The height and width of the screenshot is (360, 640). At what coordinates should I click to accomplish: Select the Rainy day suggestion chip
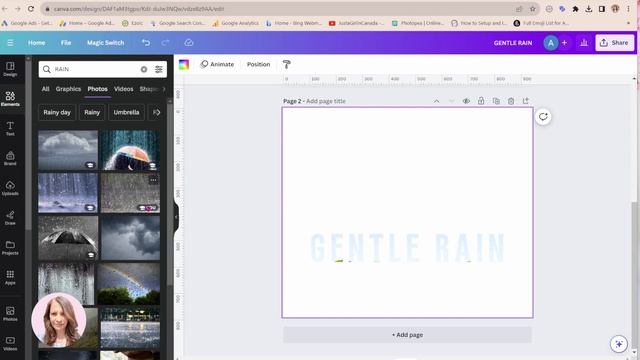tap(57, 112)
